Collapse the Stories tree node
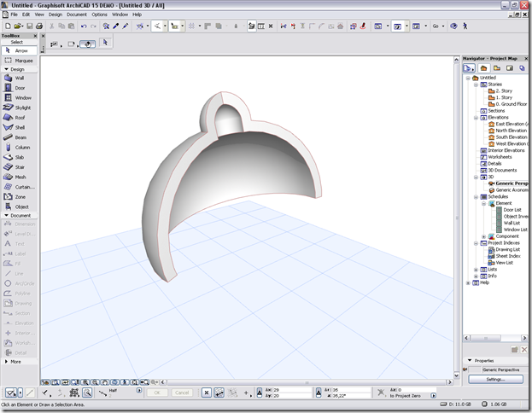This screenshot has height=413, width=532. [x=476, y=84]
